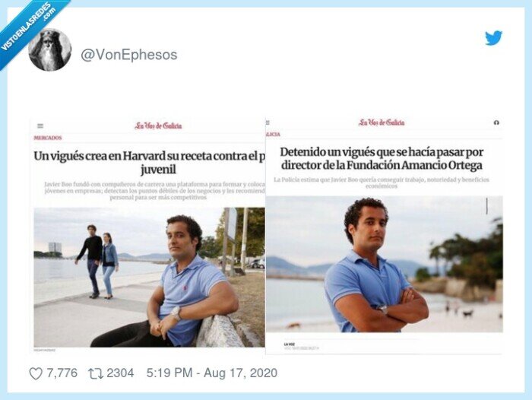Image resolution: width=532 pixels, height=400 pixels.
Task: Click the headphones icon in right article
Action: tap(496, 122)
